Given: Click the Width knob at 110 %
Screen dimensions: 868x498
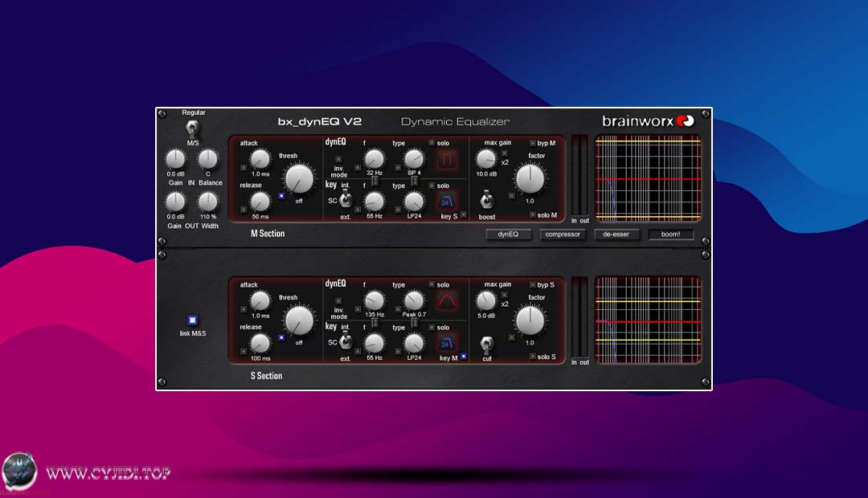Looking at the screenshot, I should coord(208,202).
